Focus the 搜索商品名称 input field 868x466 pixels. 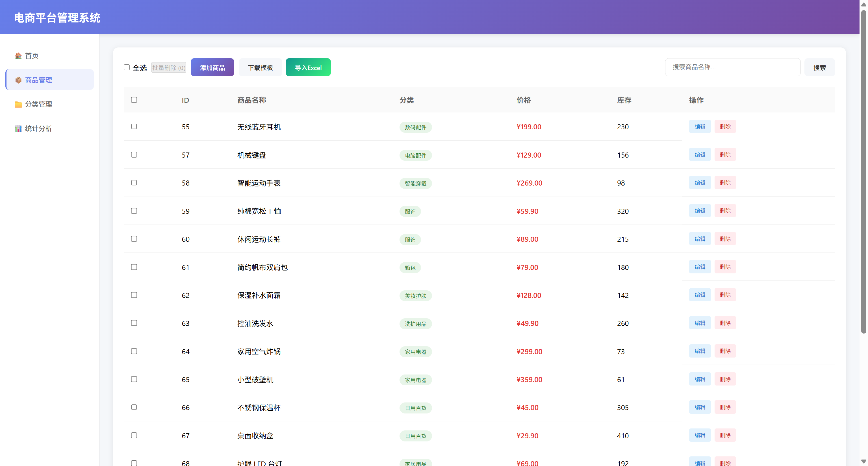pyautogui.click(x=733, y=67)
